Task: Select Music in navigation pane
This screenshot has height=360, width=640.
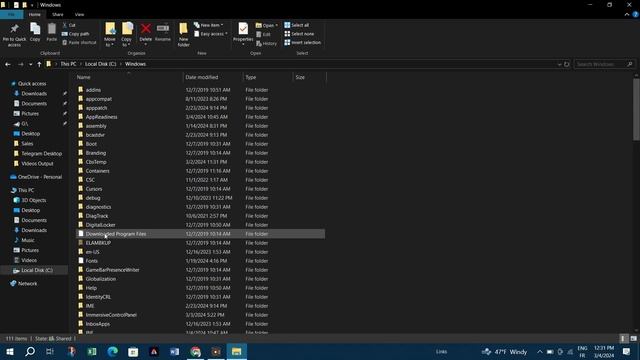Action: tap(28, 240)
